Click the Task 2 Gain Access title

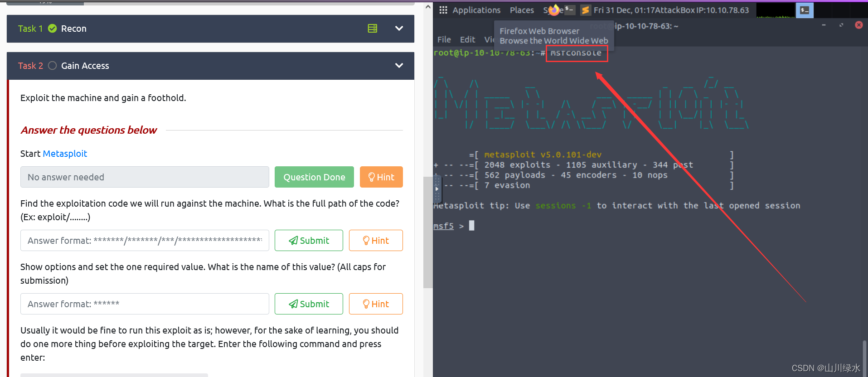tap(85, 66)
